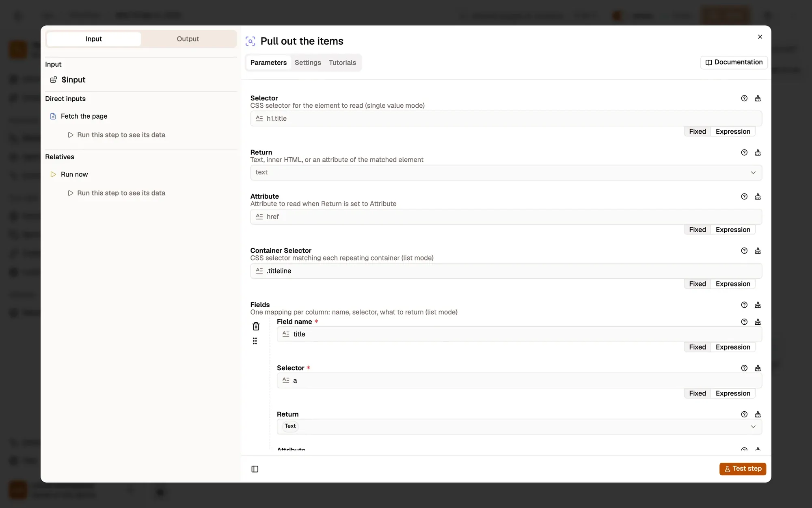Click the AI assistant icon beside the Attribute parameter

point(758,197)
